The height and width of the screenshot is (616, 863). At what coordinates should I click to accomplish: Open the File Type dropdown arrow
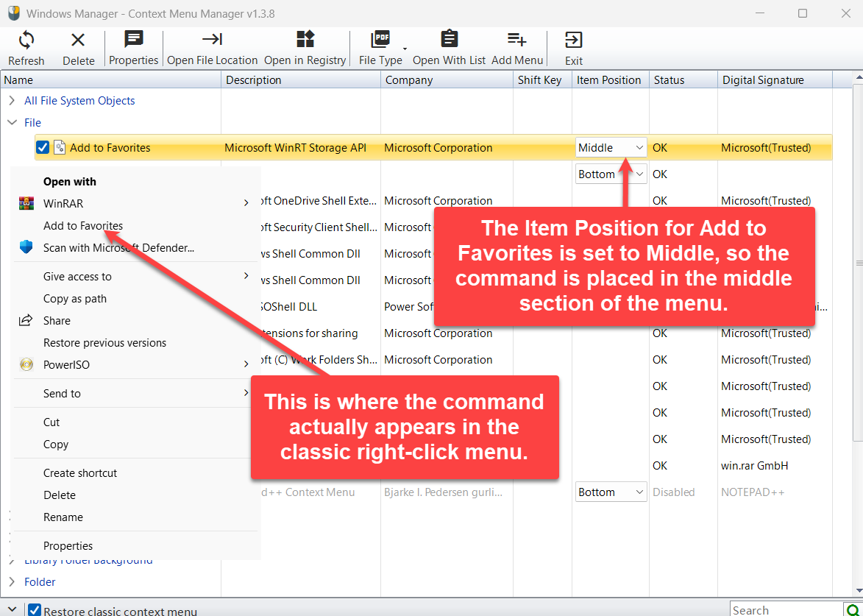click(405, 49)
